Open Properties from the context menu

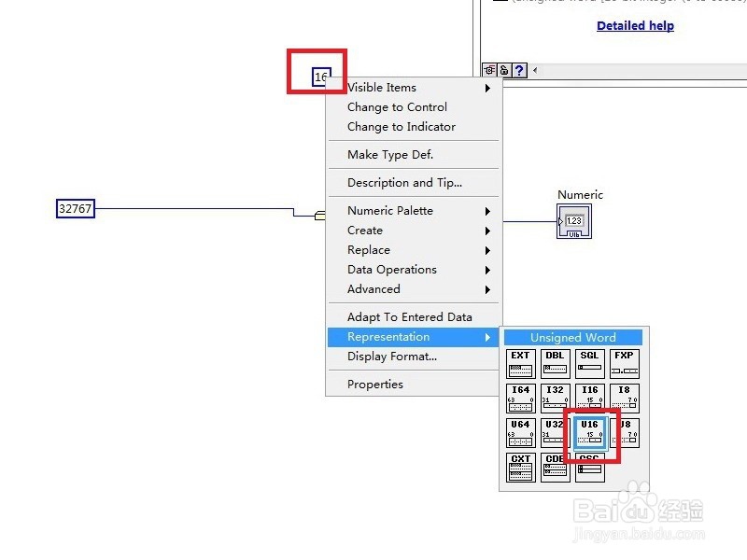coord(414,385)
